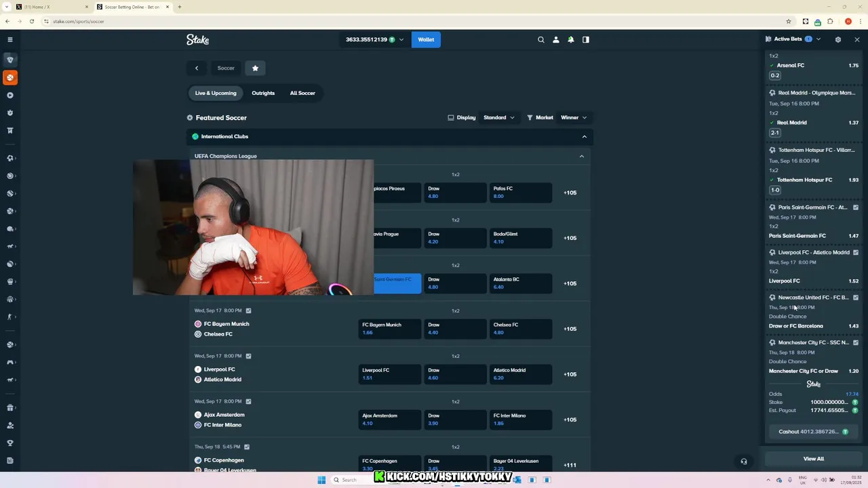The height and width of the screenshot is (488, 868).
Task: Open the alarm clock icon in sidebar
Action: click(x=10, y=113)
